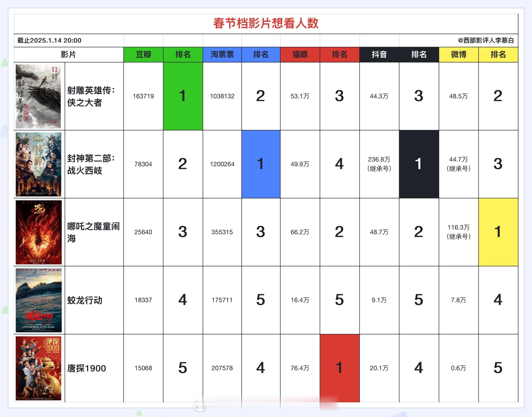Click the Maoyan value 53.1万
The width and height of the screenshot is (532, 417).
tap(300, 96)
